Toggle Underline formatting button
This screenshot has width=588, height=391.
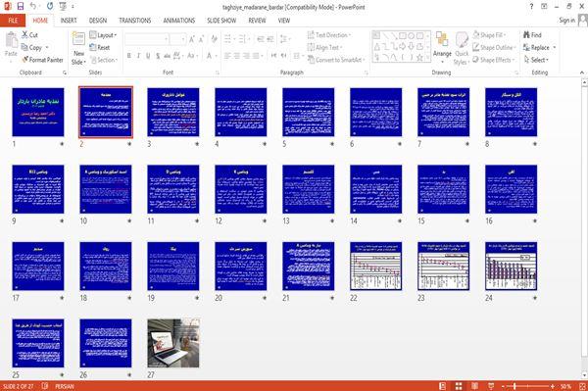(148, 56)
